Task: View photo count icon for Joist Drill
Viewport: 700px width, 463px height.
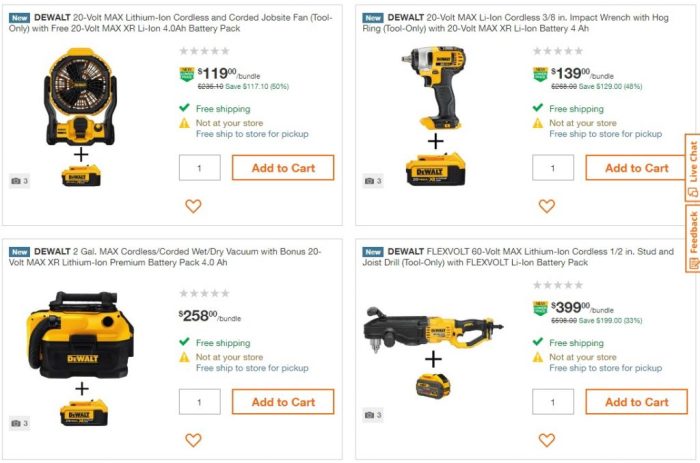Action: coord(373,415)
